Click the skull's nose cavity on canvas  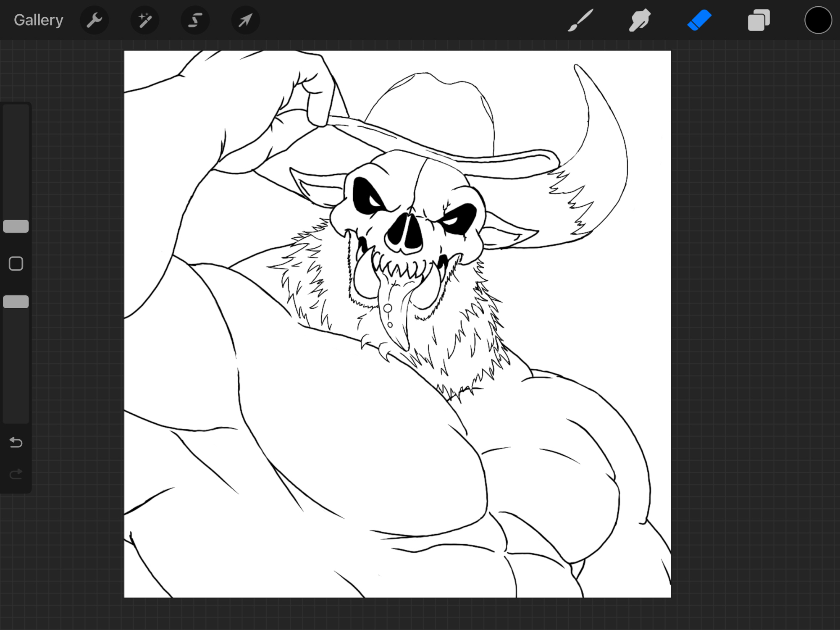[x=404, y=234]
